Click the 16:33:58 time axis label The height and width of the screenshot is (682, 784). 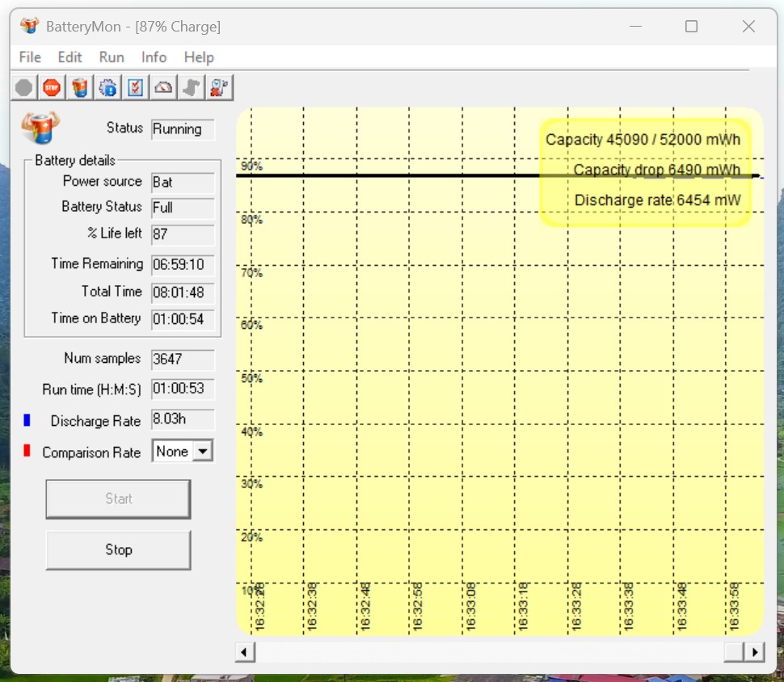click(734, 606)
